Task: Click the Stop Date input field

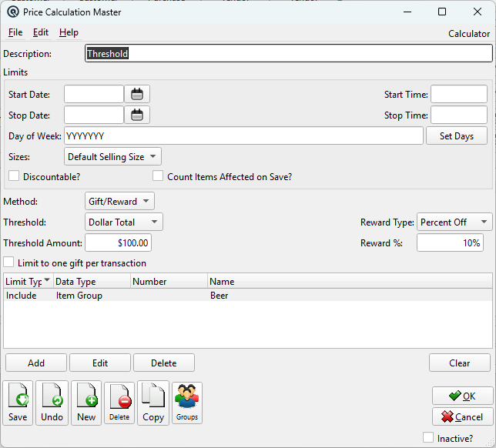Action: click(94, 115)
